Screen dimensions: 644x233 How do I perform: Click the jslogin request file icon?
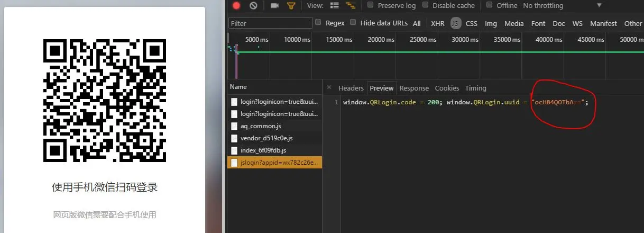[234, 163]
